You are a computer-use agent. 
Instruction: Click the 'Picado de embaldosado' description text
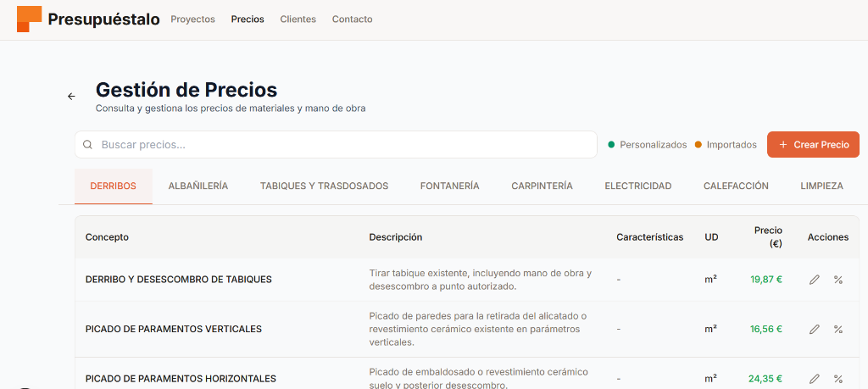pos(478,379)
